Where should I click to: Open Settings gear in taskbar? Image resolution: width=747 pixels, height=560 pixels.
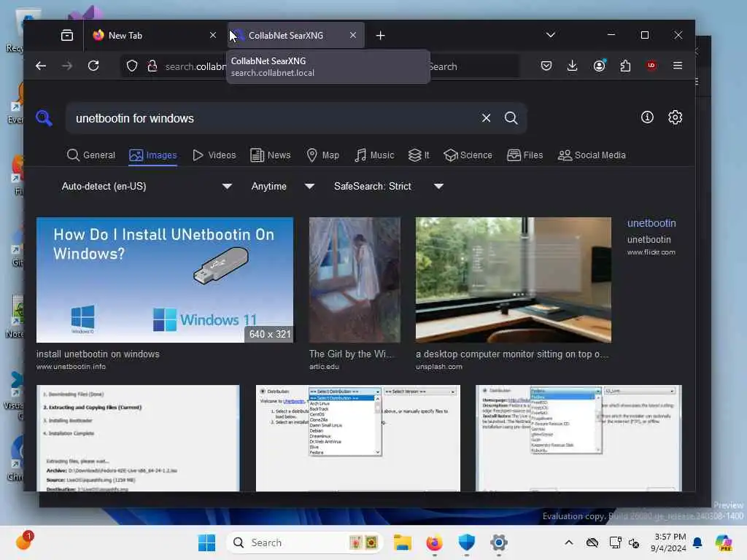499,542
